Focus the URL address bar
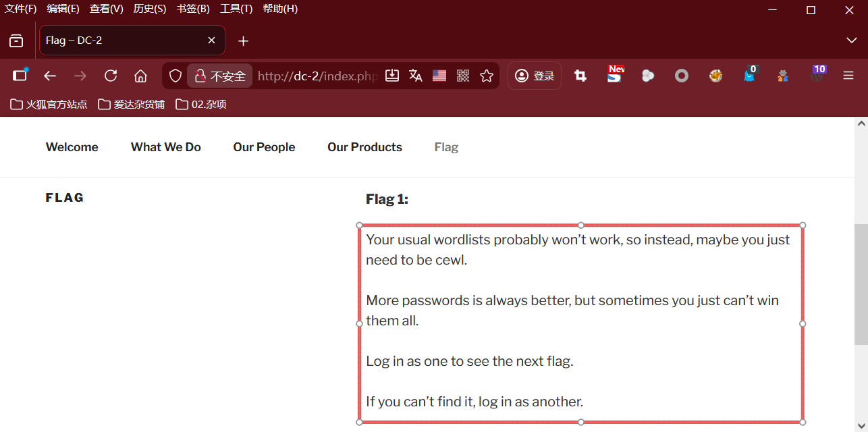The width and height of the screenshot is (868, 432). 317,76
